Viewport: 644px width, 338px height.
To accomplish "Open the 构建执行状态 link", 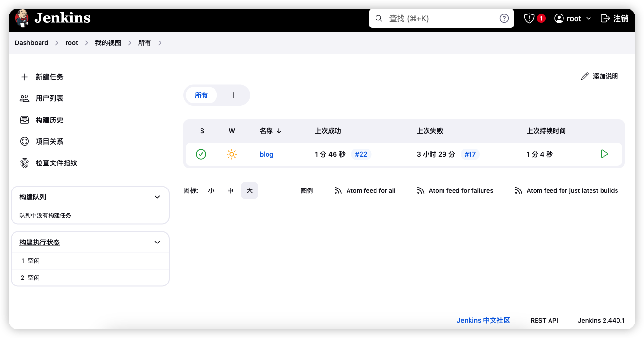I will [40, 243].
